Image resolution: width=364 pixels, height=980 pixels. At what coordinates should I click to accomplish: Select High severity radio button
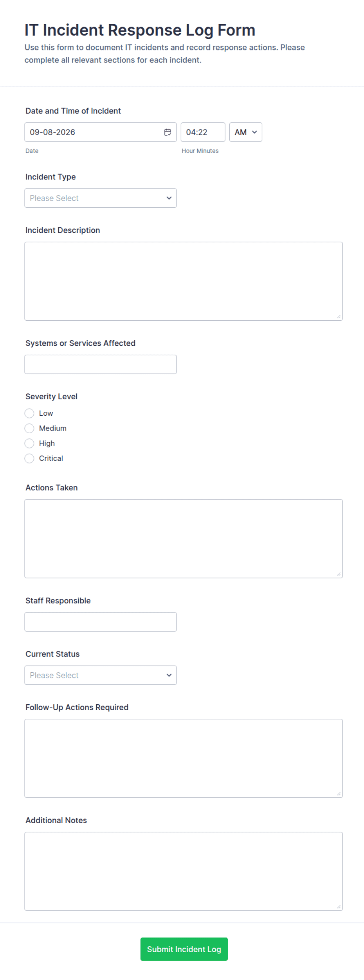point(29,443)
